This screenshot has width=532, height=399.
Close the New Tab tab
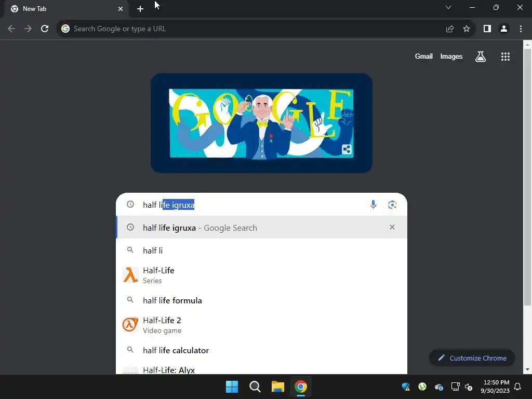pos(121,9)
